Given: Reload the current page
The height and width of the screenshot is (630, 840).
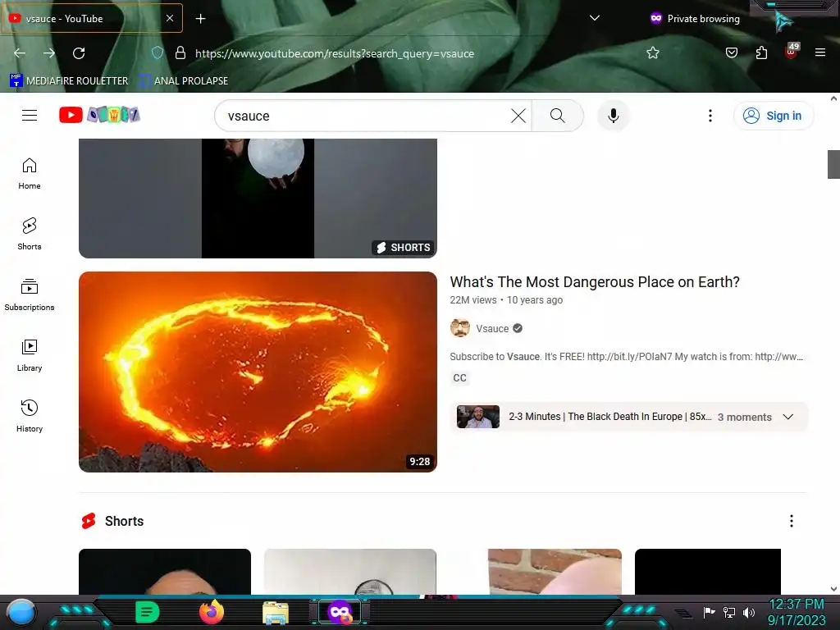Looking at the screenshot, I should [x=79, y=53].
